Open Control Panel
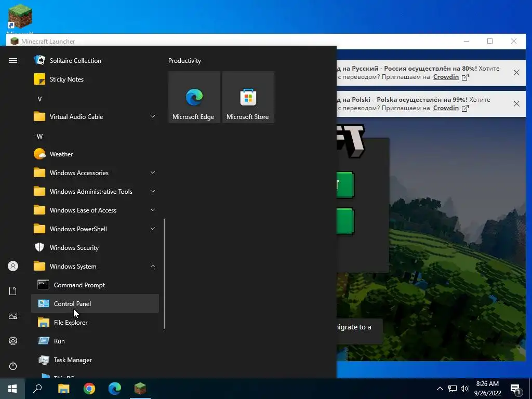The image size is (532, 399). (95, 303)
